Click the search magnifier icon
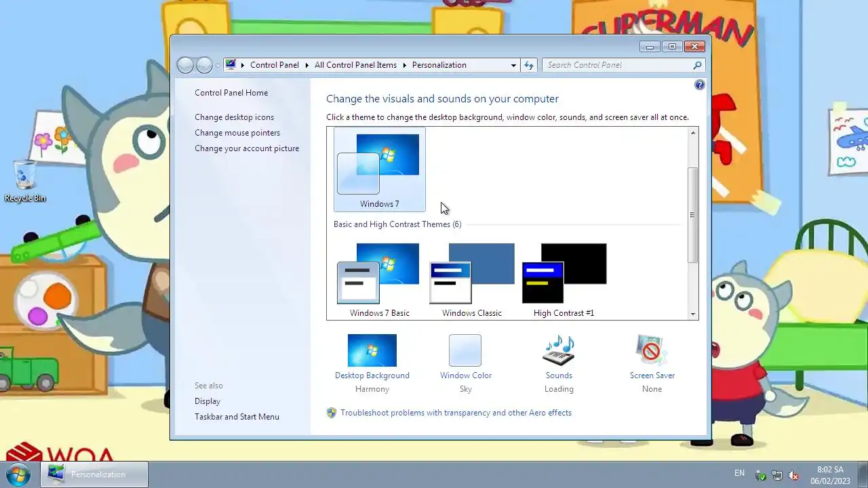Image resolution: width=868 pixels, height=488 pixels. tap(697, 65)
